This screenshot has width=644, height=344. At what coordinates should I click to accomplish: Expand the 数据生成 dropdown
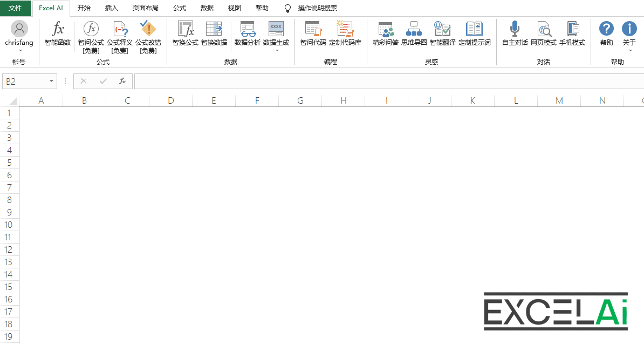point(276,51)
